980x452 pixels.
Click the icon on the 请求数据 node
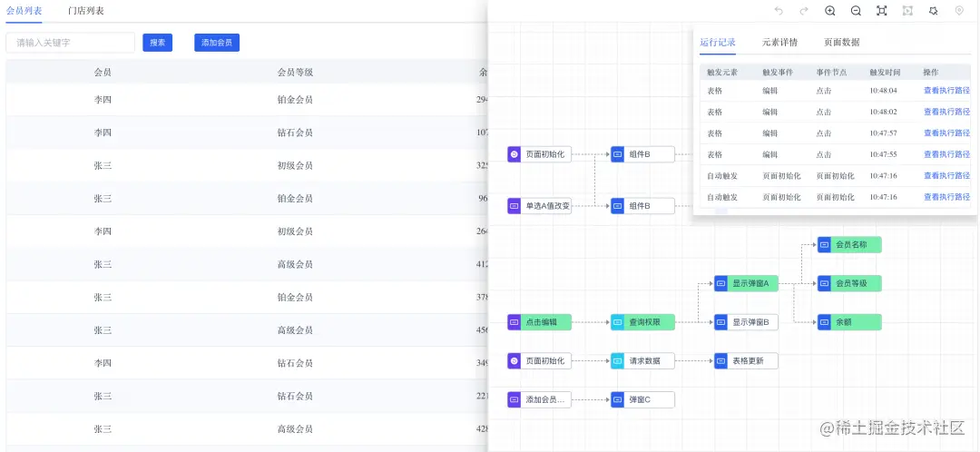pyautogui.click(x=618, y=360)
